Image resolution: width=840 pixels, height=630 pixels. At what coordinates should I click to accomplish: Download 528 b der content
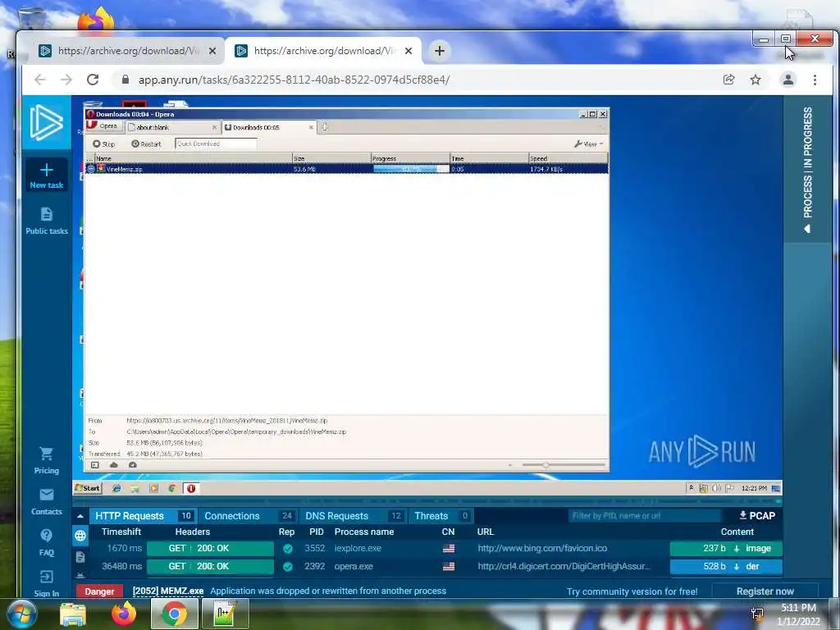726,567
